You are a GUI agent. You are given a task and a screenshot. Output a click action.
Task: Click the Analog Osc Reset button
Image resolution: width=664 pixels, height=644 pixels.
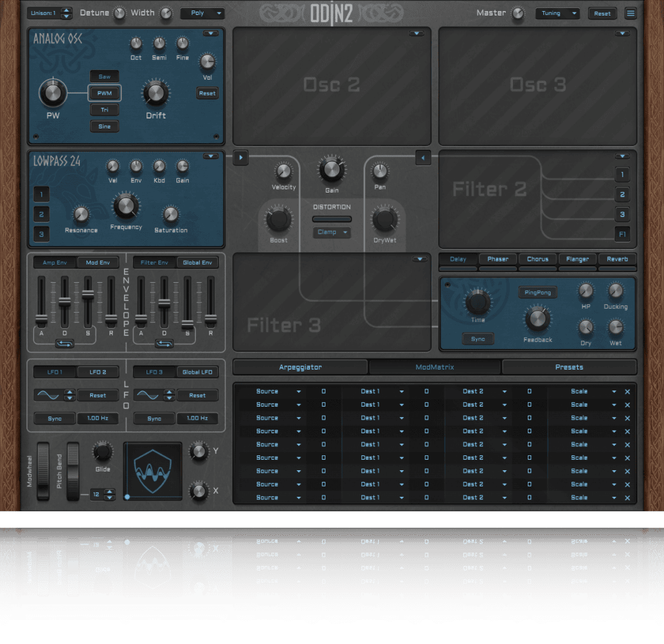tap(207, 93)
